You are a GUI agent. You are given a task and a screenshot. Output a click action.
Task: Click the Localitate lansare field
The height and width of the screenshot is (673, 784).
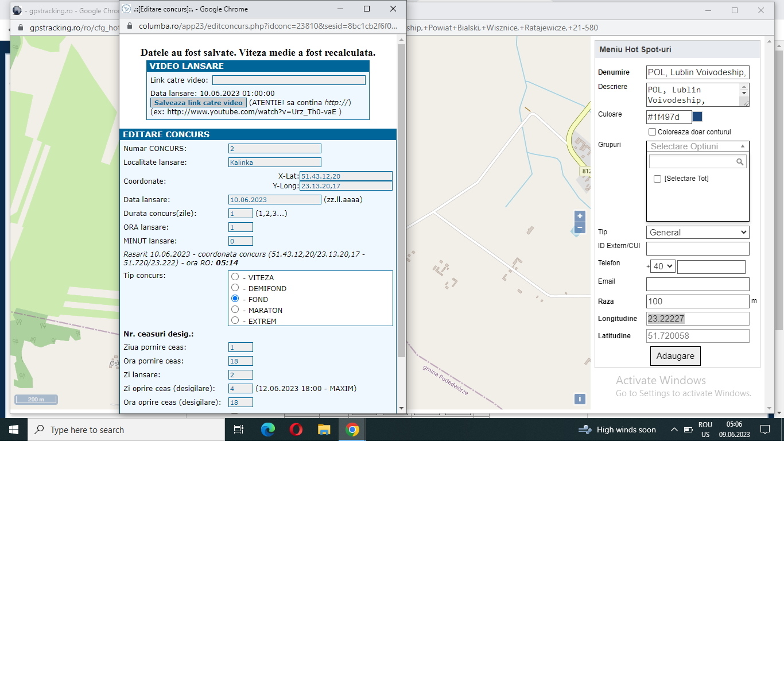click(x=274, y=163)
